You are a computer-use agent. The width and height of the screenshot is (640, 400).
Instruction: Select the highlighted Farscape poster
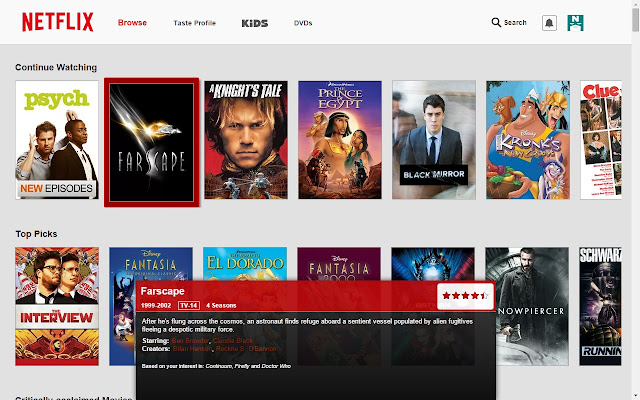tap(151, 142)
